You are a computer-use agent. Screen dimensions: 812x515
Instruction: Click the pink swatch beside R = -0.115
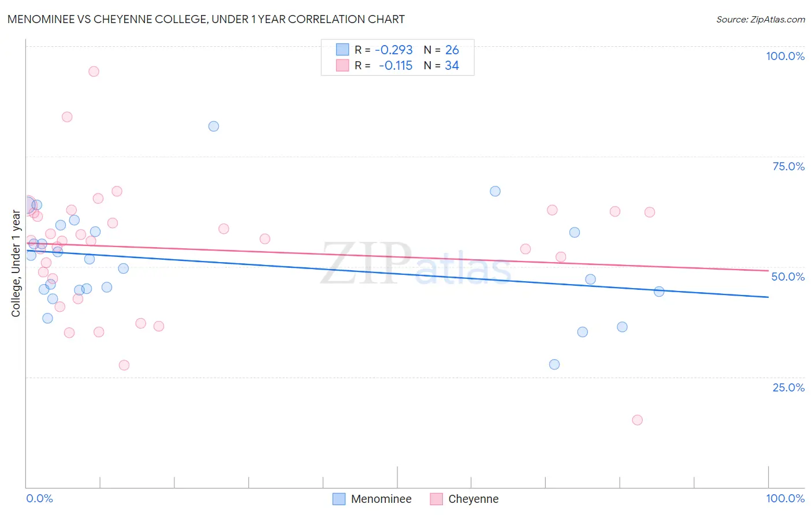point(342,65)
